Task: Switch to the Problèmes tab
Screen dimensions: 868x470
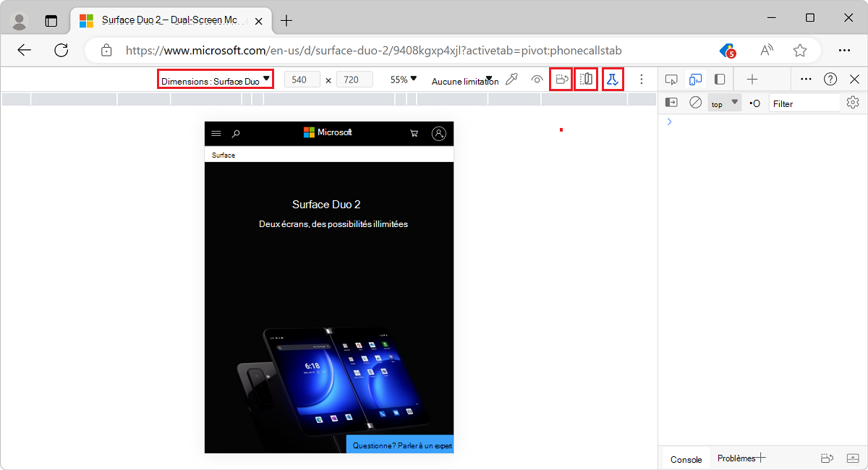Action: click(x=736, y=458)
